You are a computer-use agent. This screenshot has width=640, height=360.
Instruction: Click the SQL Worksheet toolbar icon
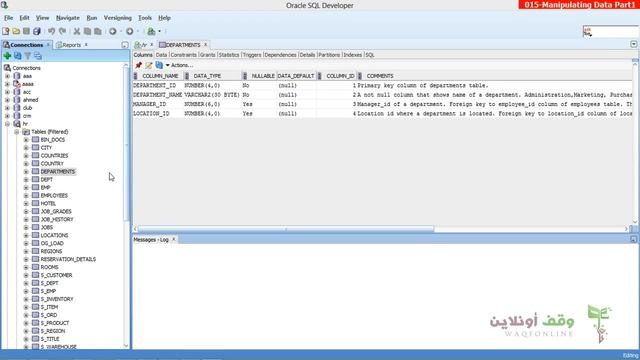coord(151,31)
